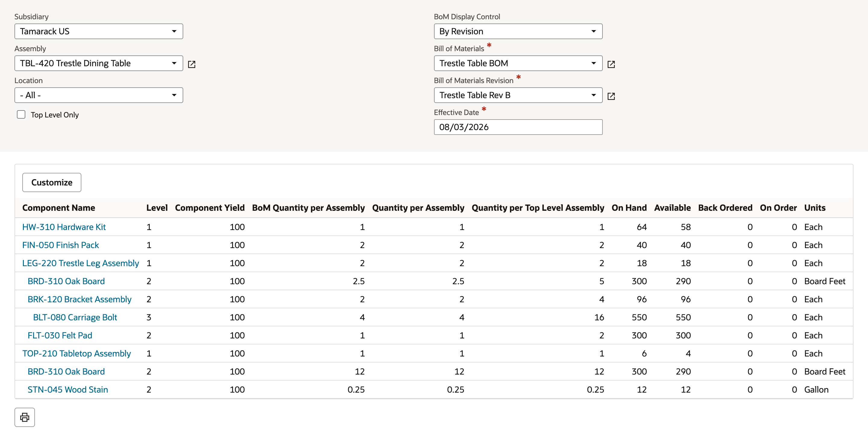The height and width of the screenshot is (442, 868).
Task: Click the Gallon unit in Wood Stain row
Action: pyautogui.click(x=816, y=390)
